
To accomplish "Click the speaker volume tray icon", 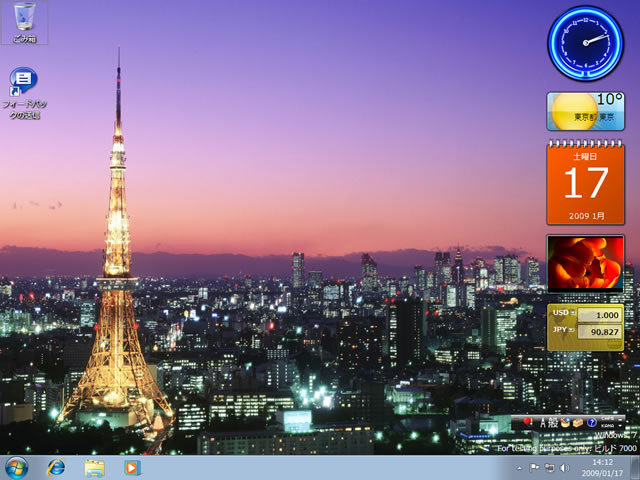I will coord(564,468).
